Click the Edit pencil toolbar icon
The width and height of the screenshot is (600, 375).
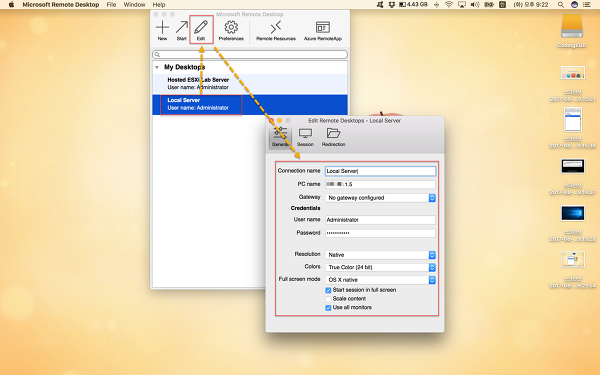[x=201, y=28]
